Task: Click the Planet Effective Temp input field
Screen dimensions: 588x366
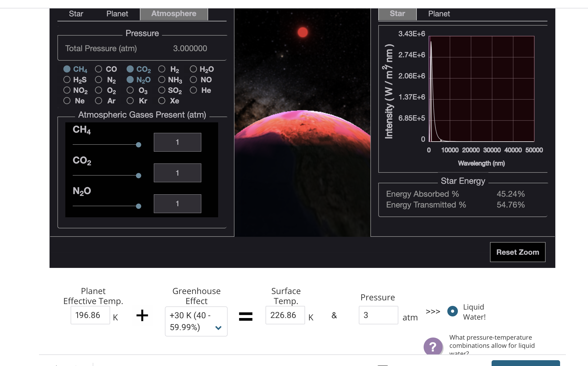Action: [90, 315]
